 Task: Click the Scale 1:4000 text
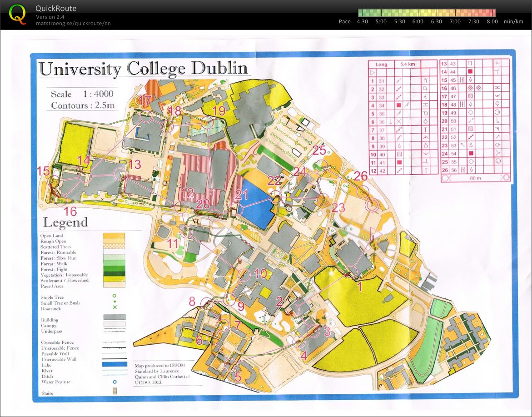[x=82, y=94]
